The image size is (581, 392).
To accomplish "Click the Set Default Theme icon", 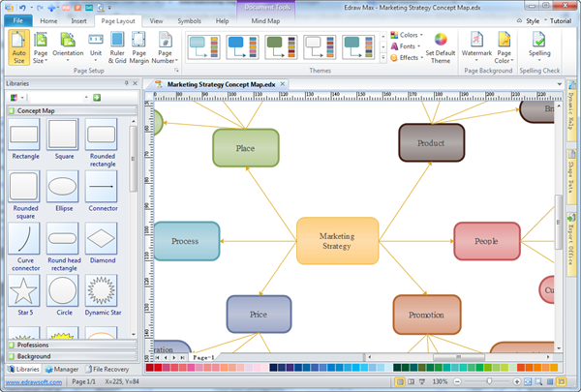I will click(x=441, y=46).
